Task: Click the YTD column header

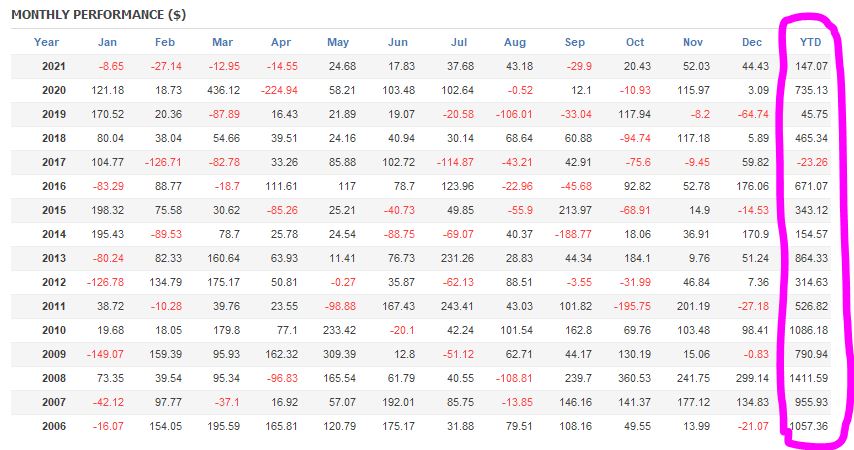Action: click(811, 42)
